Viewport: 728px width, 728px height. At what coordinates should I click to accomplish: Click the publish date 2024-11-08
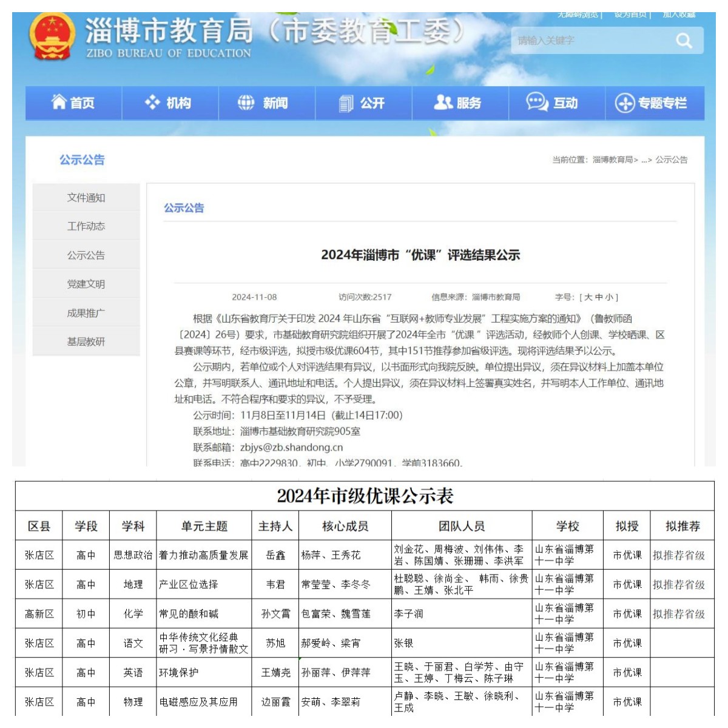click(x=254, y=297)
